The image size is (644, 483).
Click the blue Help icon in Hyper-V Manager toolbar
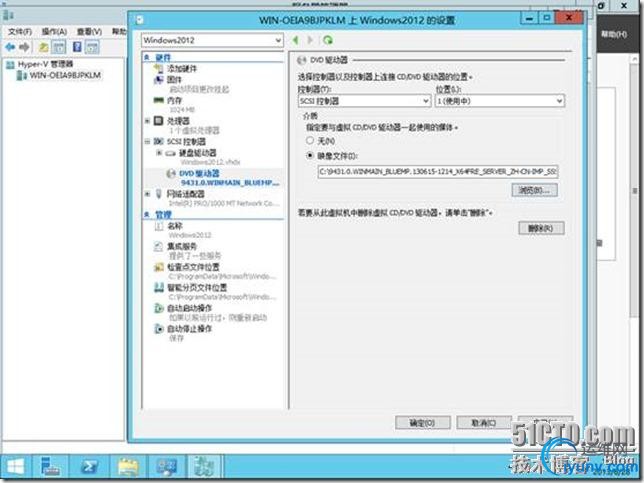point(77,47)
